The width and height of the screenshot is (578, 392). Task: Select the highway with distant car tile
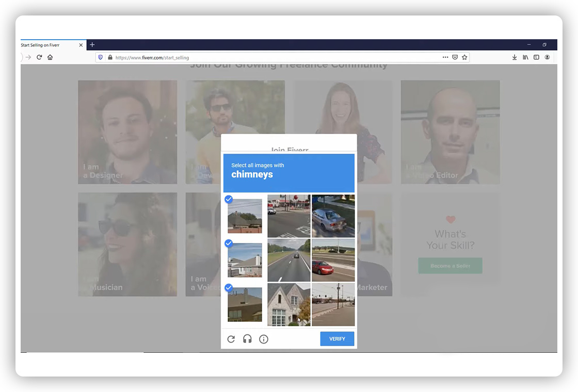pos(288,260)
